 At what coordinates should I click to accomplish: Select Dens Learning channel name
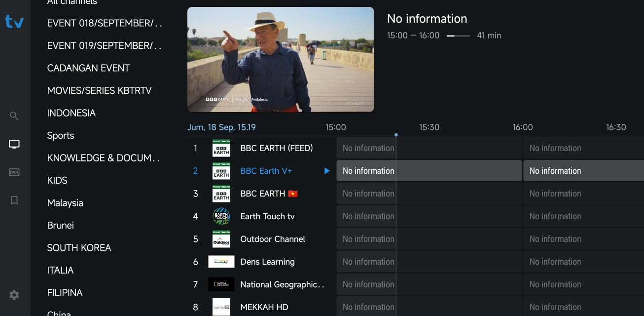point(267,262)
